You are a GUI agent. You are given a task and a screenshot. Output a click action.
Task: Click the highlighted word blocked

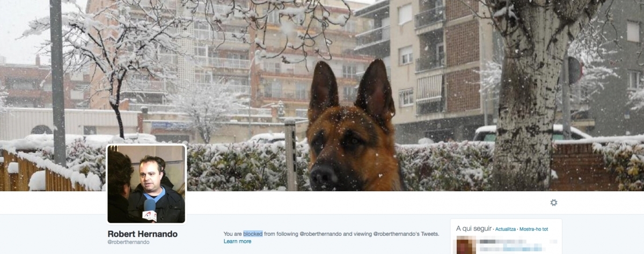tap(253, 234)
